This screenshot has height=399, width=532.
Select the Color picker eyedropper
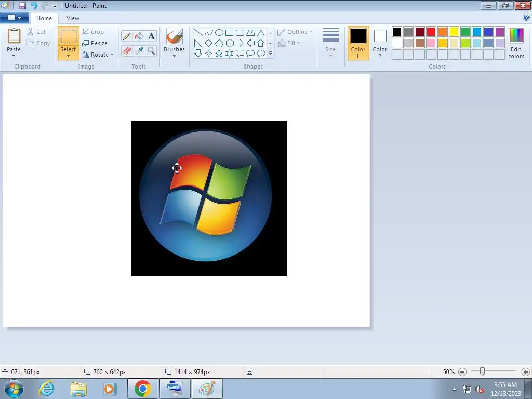pos(139,50)
